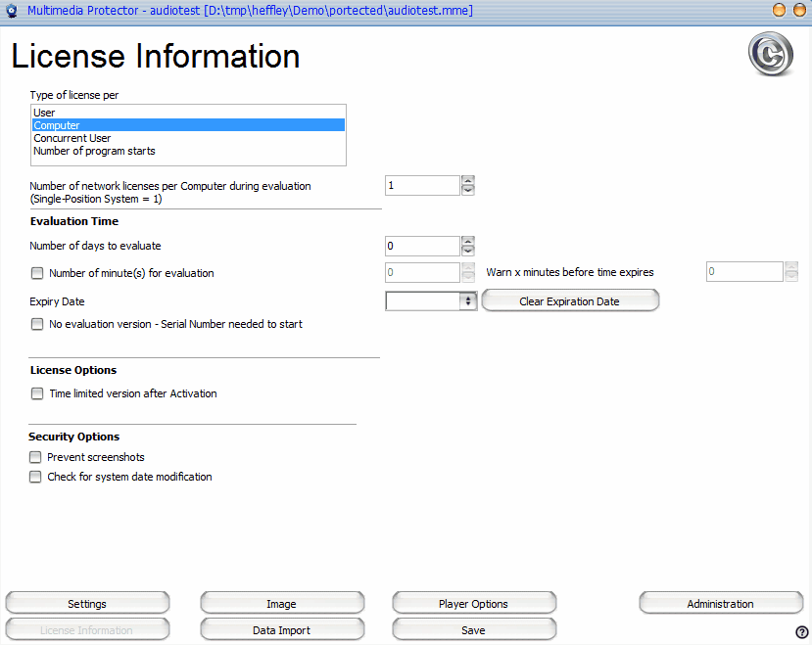Go to the Player Options page
The width and height of the screenshot is (812, 645).
click(473, 604)
